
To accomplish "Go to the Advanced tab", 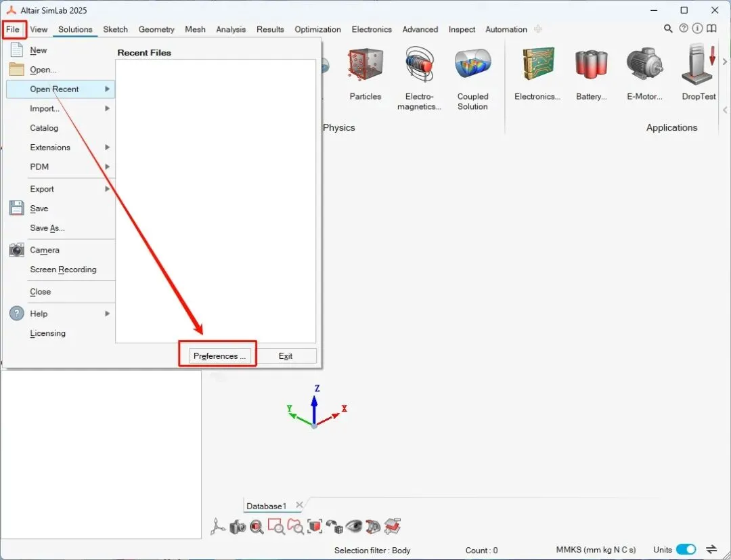I will (420, 29).
